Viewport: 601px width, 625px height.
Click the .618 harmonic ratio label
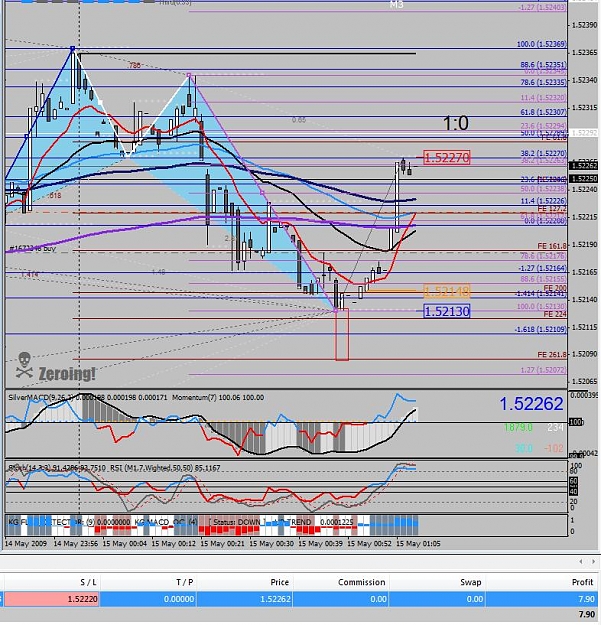coord(54,195)
